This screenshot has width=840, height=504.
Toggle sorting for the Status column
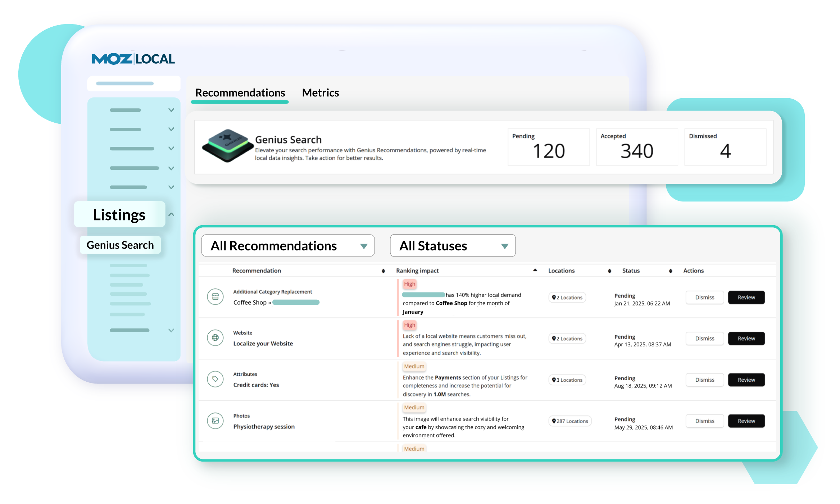pyautogui.click(x=670, y=270)
